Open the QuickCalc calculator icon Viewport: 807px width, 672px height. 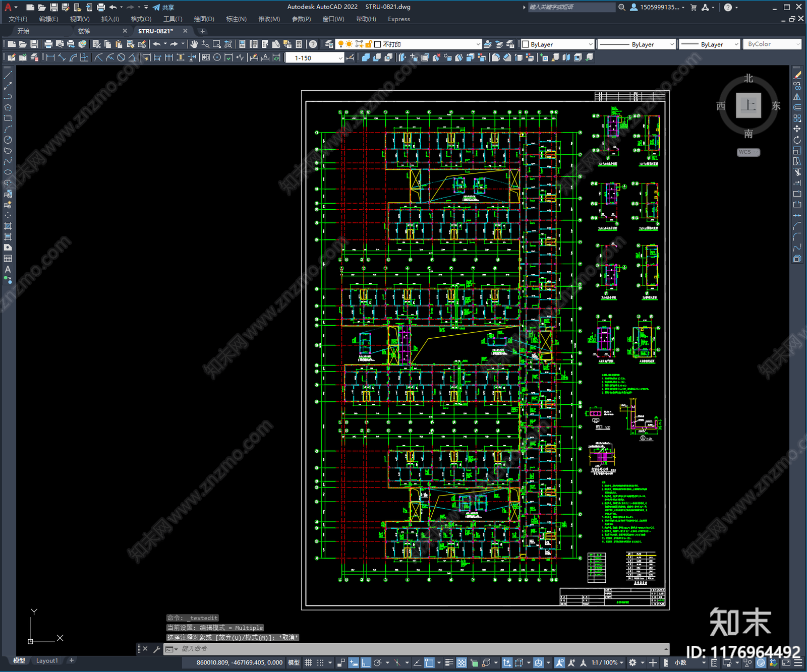(x=299, y=44)
